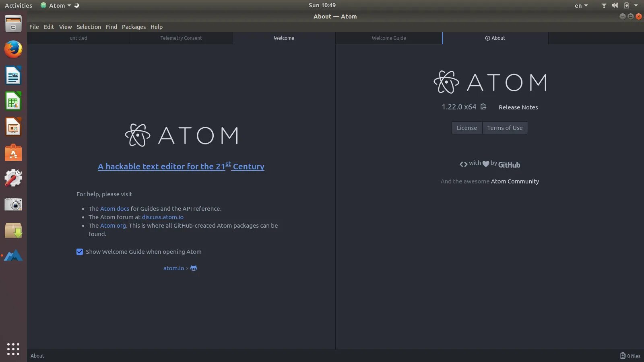This screenshot has width=644, height=362.
Task: Expand the system menu arrow in the top bar
Action: [x=636, y=5]
